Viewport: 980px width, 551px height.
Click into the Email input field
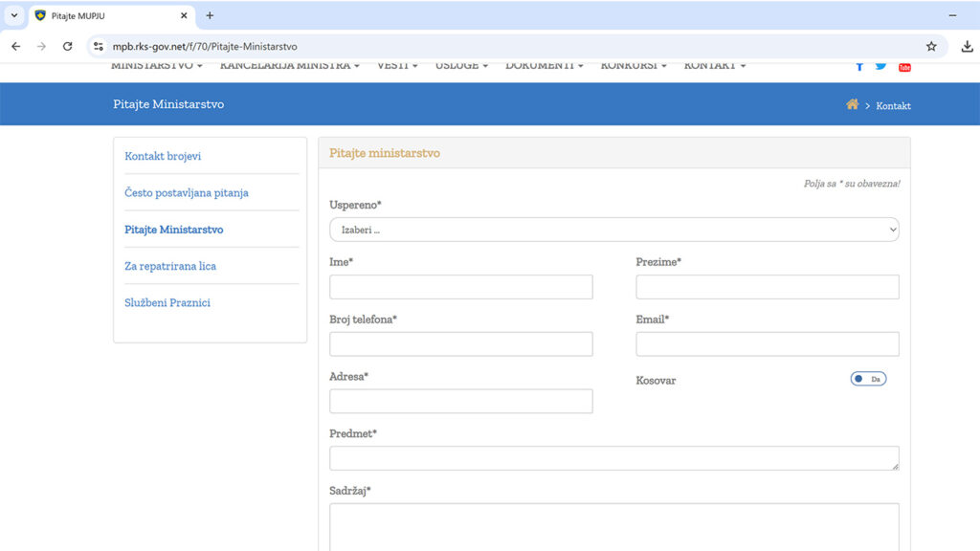pos(768,344)
